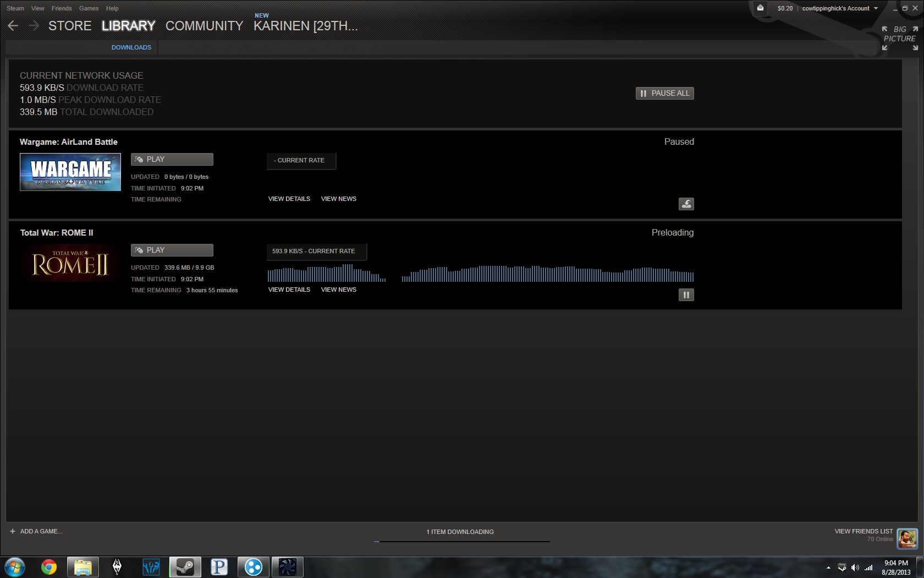Open the fan control taskbar icon
This screenshot has width=924, height=578.
coord(288,567)
